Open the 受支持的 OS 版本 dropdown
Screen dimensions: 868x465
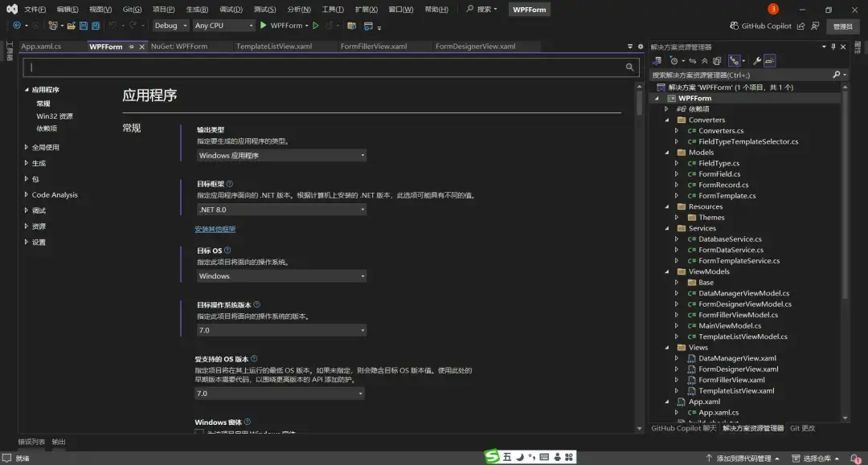(x=279, y=393)
